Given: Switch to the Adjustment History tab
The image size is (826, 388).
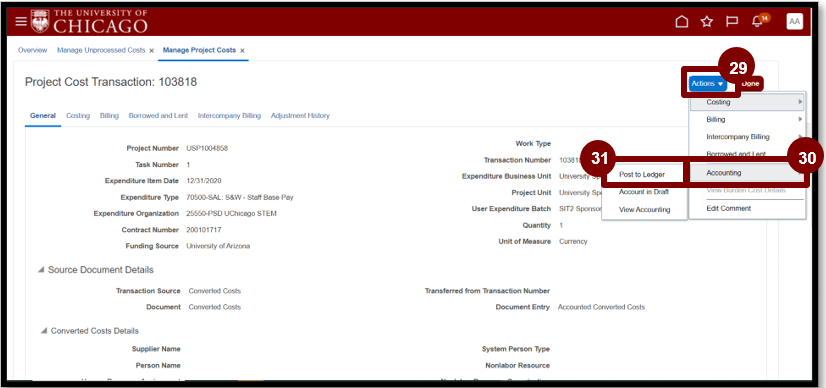Looking at the screenshot, I should pos(300,116).
